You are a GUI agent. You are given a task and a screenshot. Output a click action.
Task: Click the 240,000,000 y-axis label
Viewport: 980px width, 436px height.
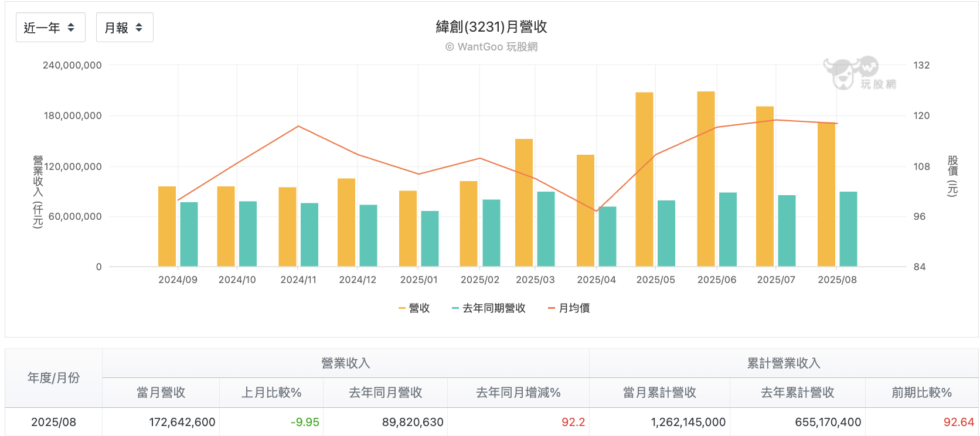[x=72, y=65]
